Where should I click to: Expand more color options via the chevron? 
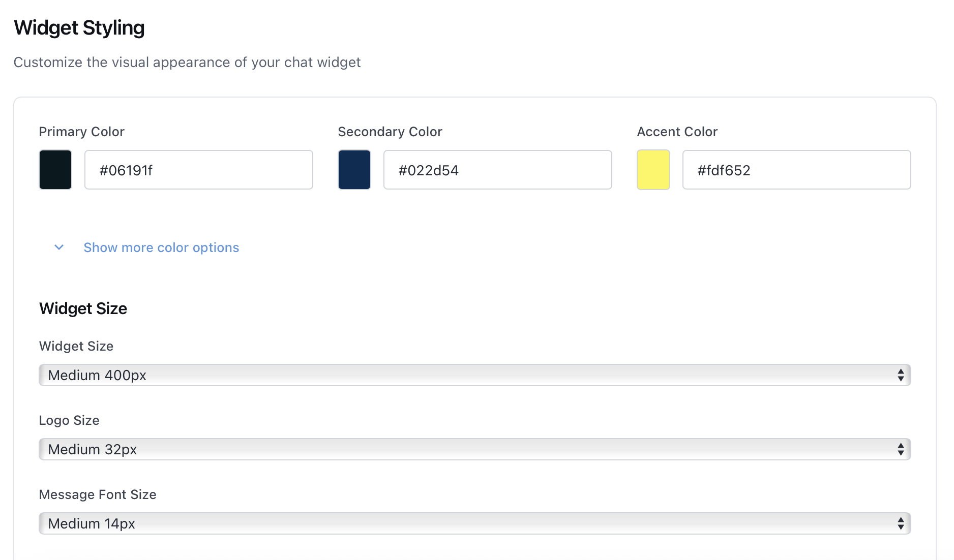58,247
